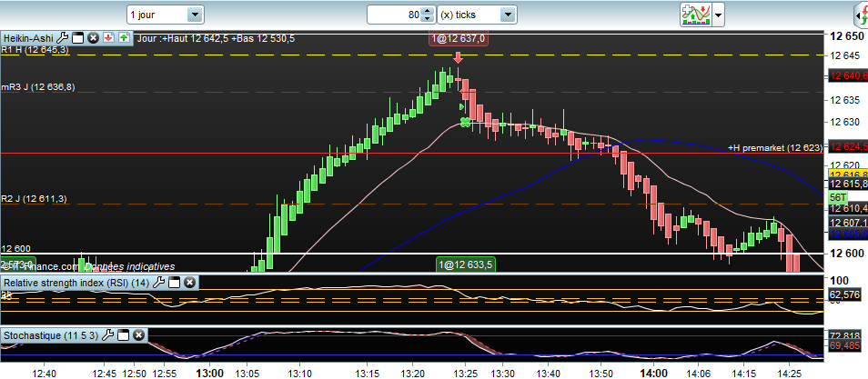Click Stochastique red value tag 69,485
This screenshot has width=868, height=379.
pos(844,345)
